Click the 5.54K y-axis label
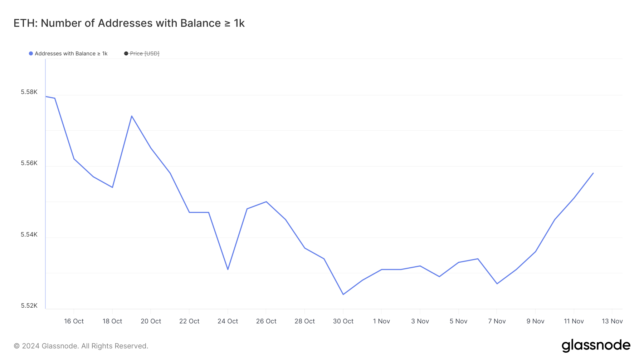 point(29,234)
